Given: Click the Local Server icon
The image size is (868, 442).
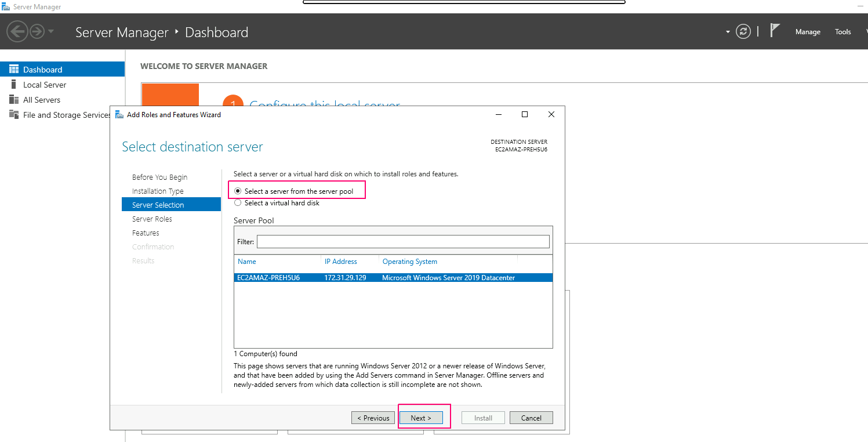Looking at the screenshot, I should coord(14,85).
